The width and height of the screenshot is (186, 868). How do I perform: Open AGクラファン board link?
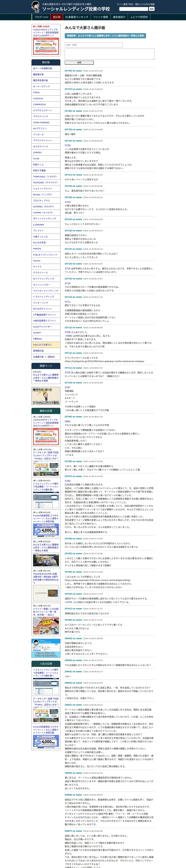(46, 128)
